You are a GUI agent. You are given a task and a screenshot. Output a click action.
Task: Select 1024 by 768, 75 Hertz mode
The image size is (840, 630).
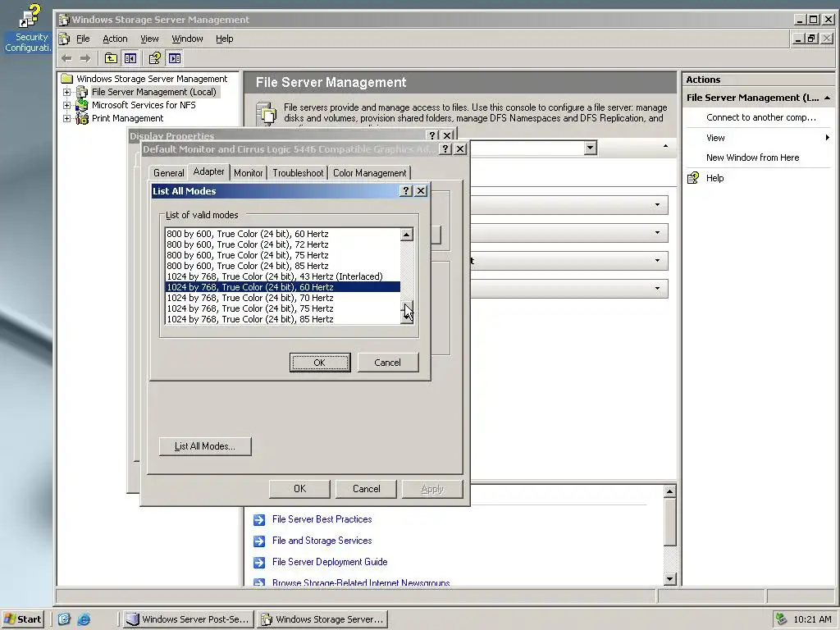283,308
